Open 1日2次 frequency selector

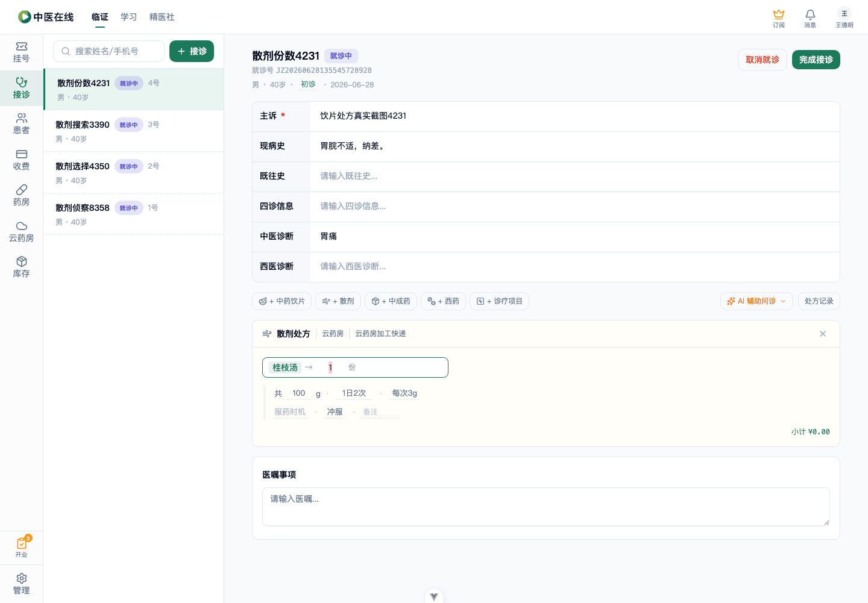[x=354, y=393]
